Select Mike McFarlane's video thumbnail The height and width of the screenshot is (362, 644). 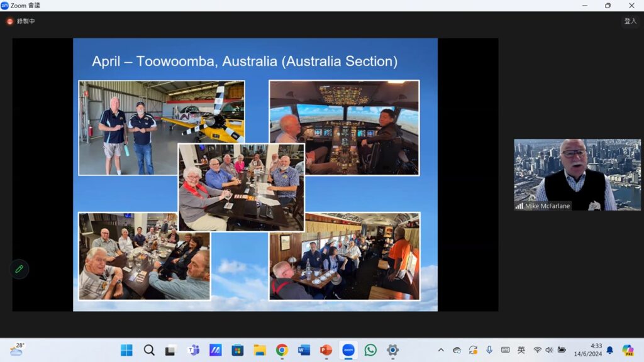(577, 174)
